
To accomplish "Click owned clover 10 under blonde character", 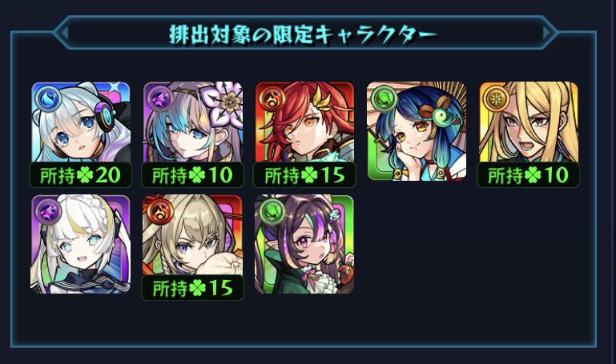I will [x=529, y=175].
